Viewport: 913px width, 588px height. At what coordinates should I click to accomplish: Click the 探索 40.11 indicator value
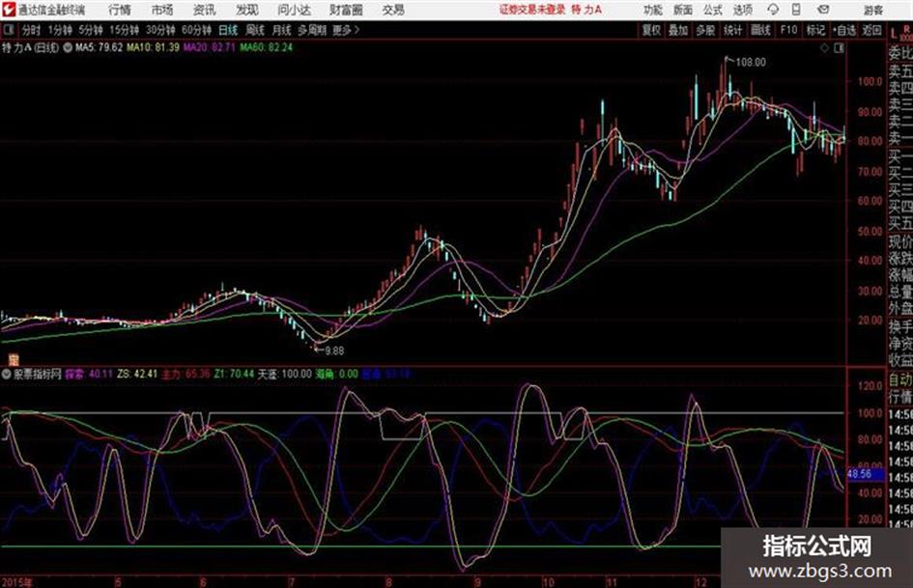(89, 374)
